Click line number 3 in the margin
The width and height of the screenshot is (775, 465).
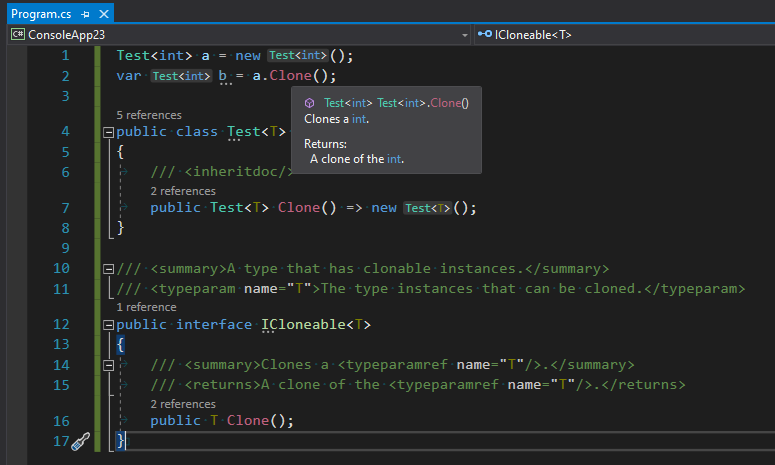[x=65, y=96]
